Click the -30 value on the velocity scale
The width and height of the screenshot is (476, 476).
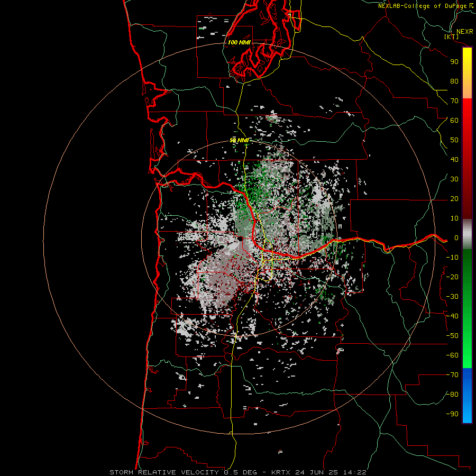tap(452, 297)
